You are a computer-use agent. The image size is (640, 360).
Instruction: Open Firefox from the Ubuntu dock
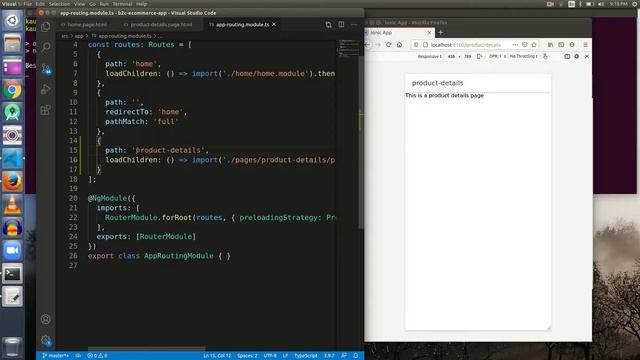point(12,181)
